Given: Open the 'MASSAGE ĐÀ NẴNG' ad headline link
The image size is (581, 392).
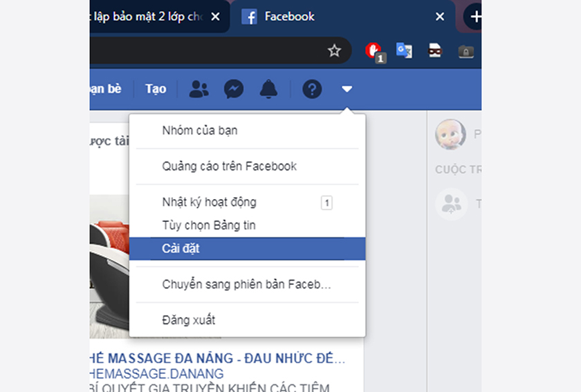Looking at the screenshot, I should 217,359.
